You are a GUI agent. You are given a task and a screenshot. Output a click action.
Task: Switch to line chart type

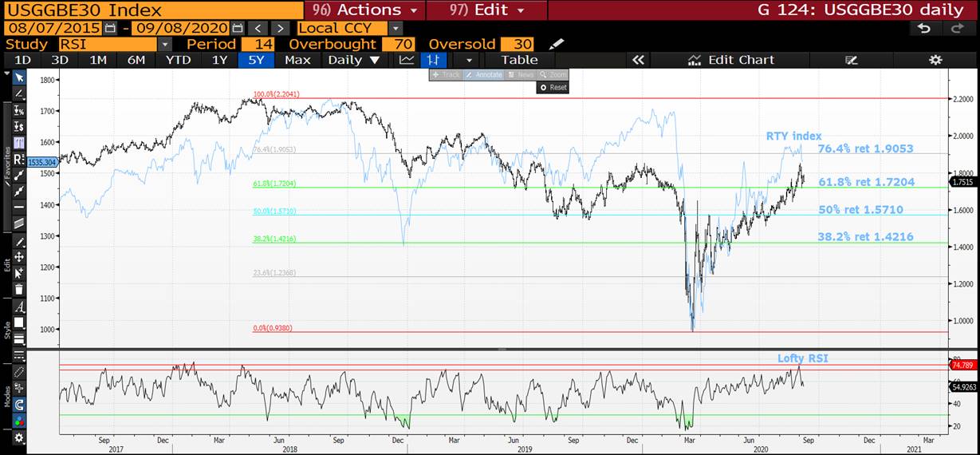coord(407,60)
